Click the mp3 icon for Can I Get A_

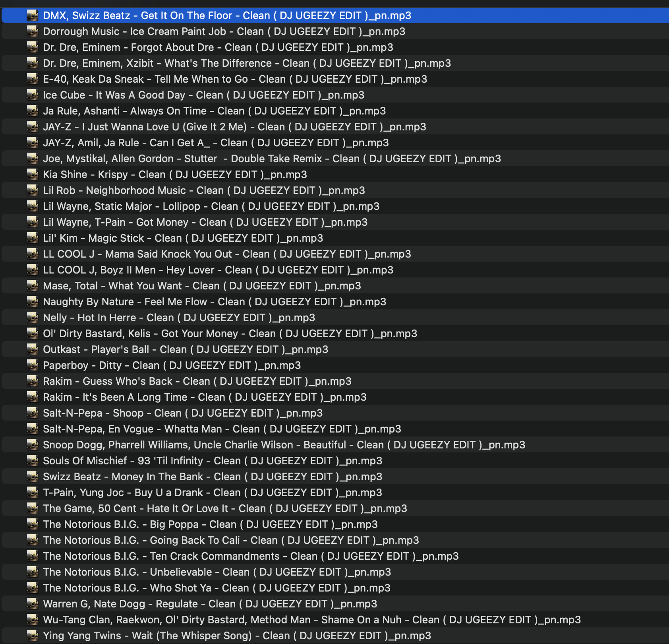click(33, 143)
